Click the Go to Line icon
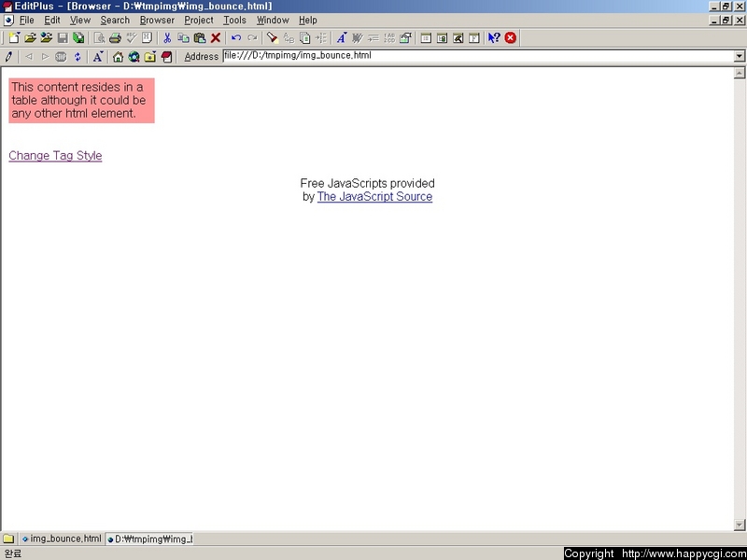Viewport: 747px width, 560px height. click(321, 38)
